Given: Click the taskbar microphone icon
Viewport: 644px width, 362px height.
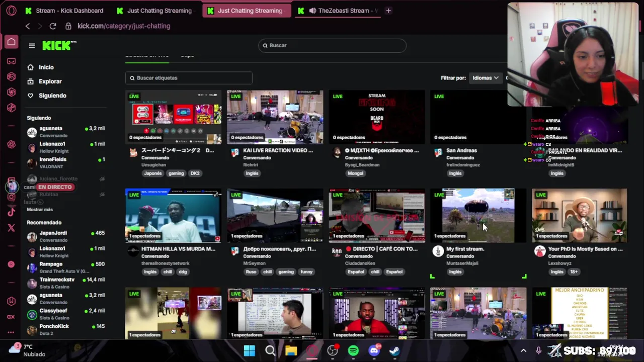Looking at the screenshot, I should click(538, 350).
